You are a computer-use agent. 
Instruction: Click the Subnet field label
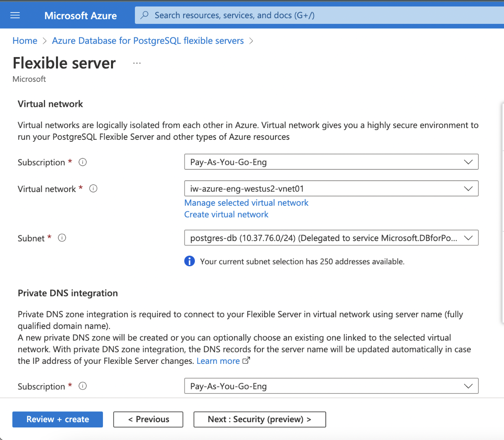[31, 238]
